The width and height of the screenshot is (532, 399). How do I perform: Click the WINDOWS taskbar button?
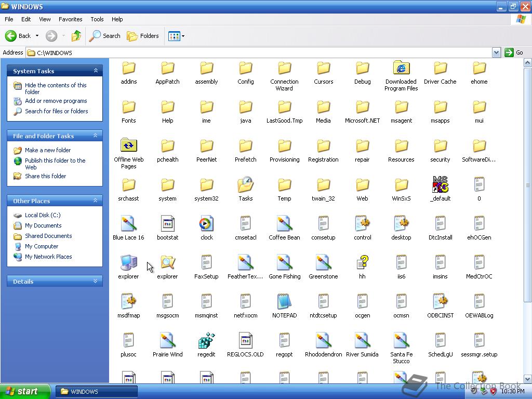click(96, 392)
